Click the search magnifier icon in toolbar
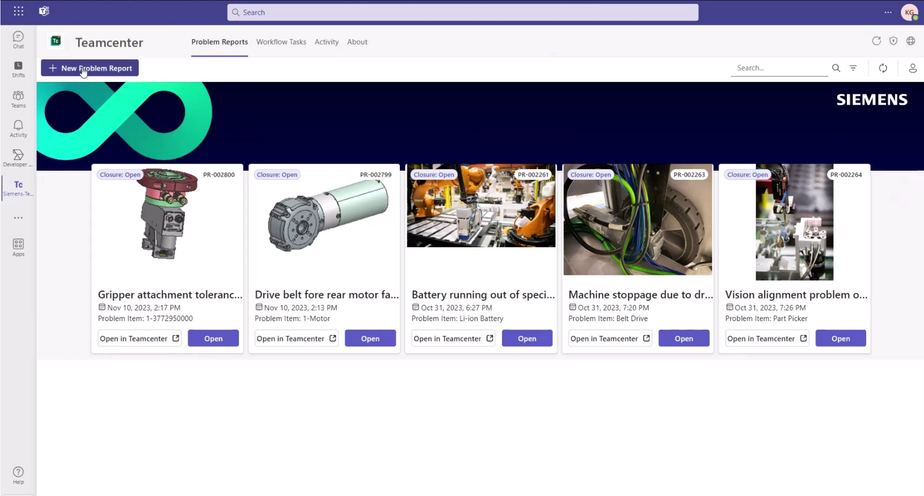Screen dimensions: 924x496 836,68
